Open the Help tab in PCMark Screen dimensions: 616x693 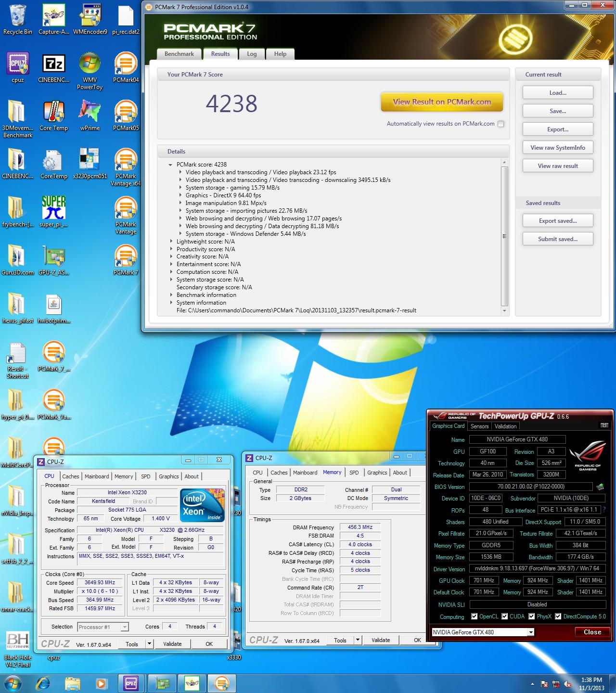(x=280, y=54)
